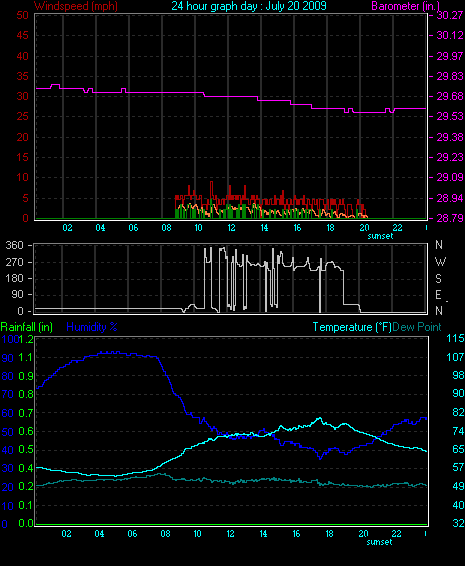This screenshot has height=566, width=465.
Task: Click the Temperature (°F) legend label
Action: pos(352,327)
